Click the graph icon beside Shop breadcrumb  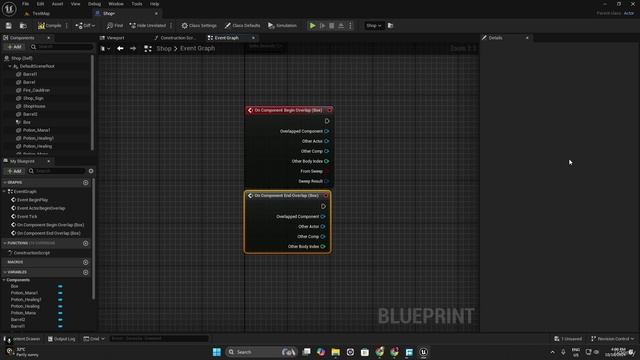(148, 49)
